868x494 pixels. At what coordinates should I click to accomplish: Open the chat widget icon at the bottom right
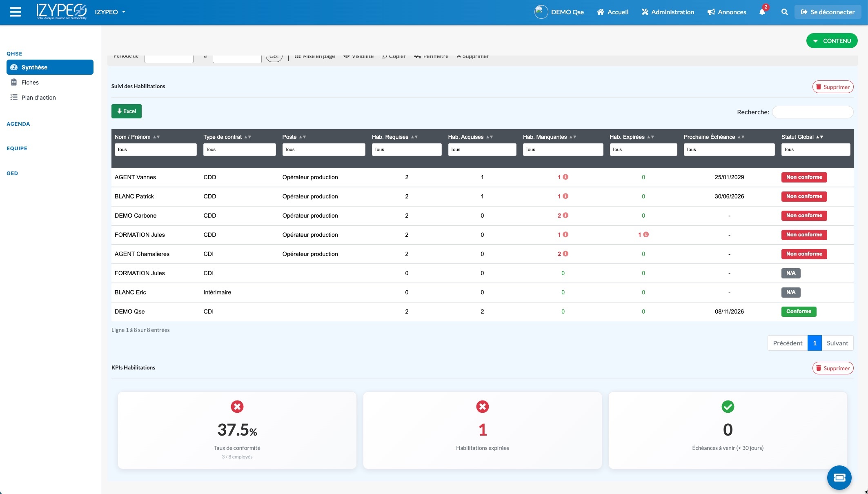839,477
